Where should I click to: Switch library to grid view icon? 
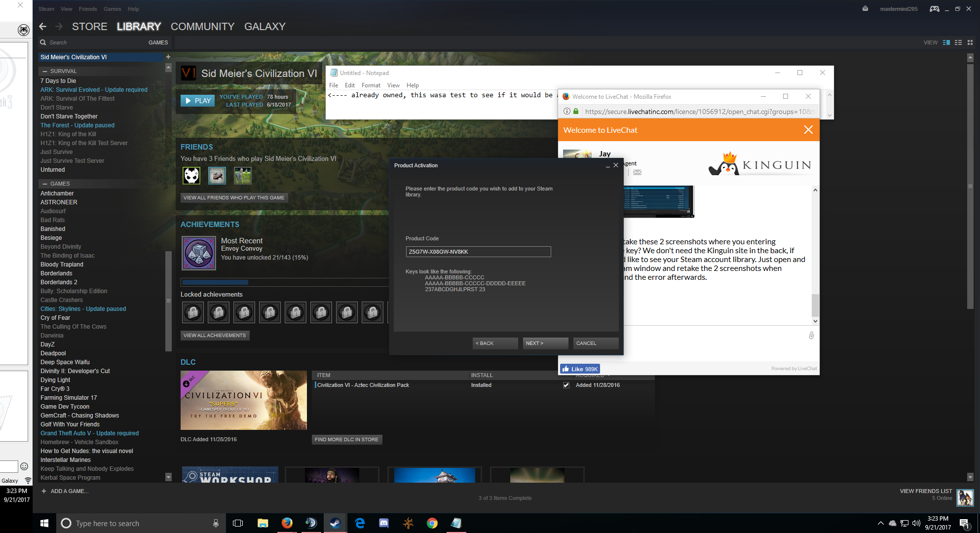[970, 42]
